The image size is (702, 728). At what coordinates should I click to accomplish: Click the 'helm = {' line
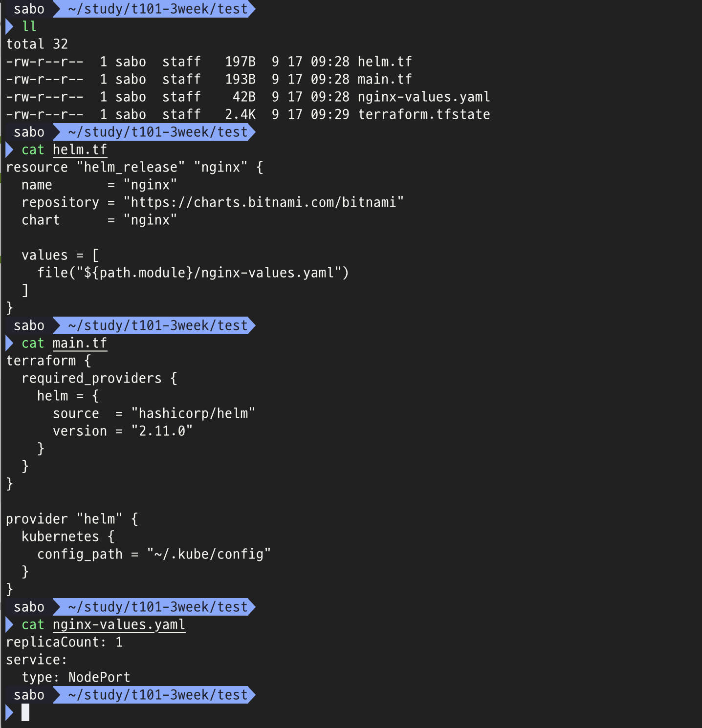(68, 396)
